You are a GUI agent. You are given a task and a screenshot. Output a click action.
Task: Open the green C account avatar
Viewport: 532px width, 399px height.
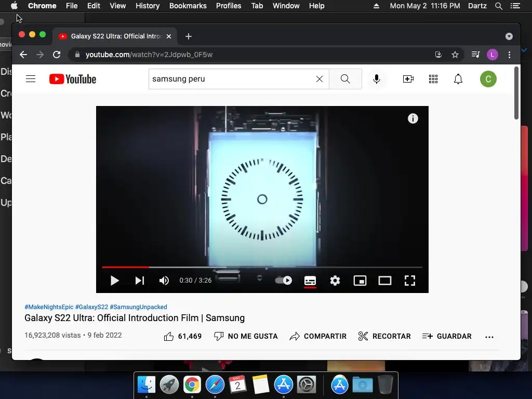[x=488, y=79]
